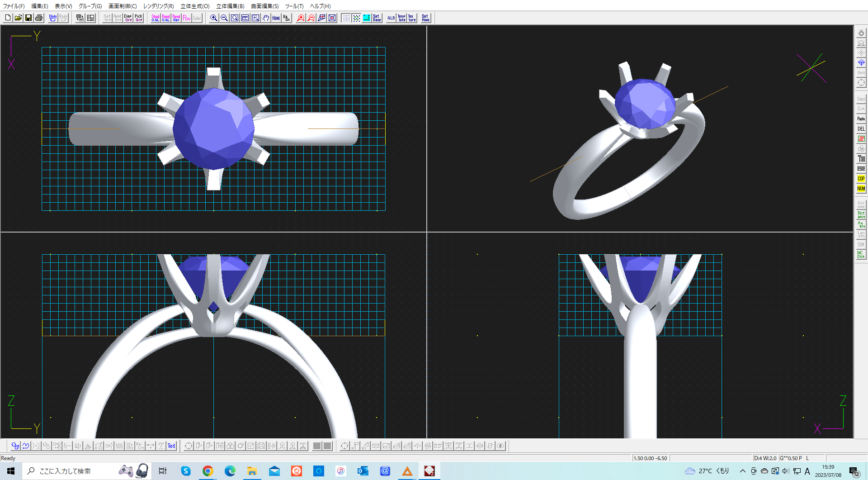Viewport: 868px width, 480px height.
Task: Click the Text tool in the bottom toolbar
Action: pyautogui.click(x=171, y=446)
